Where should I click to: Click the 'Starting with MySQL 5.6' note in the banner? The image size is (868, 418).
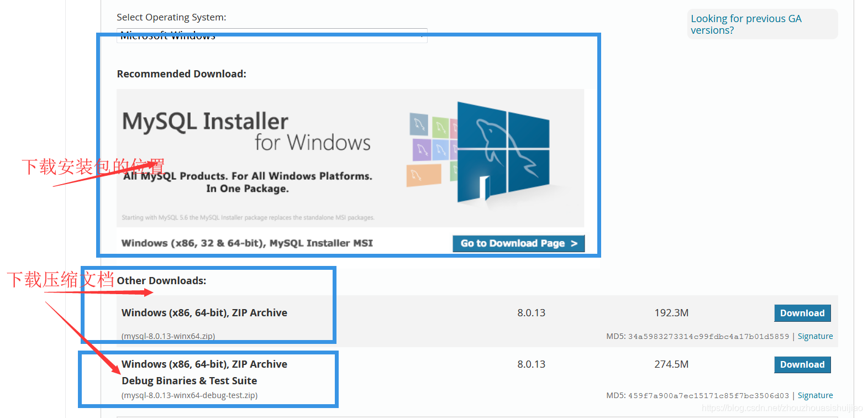tap(248, 217)
